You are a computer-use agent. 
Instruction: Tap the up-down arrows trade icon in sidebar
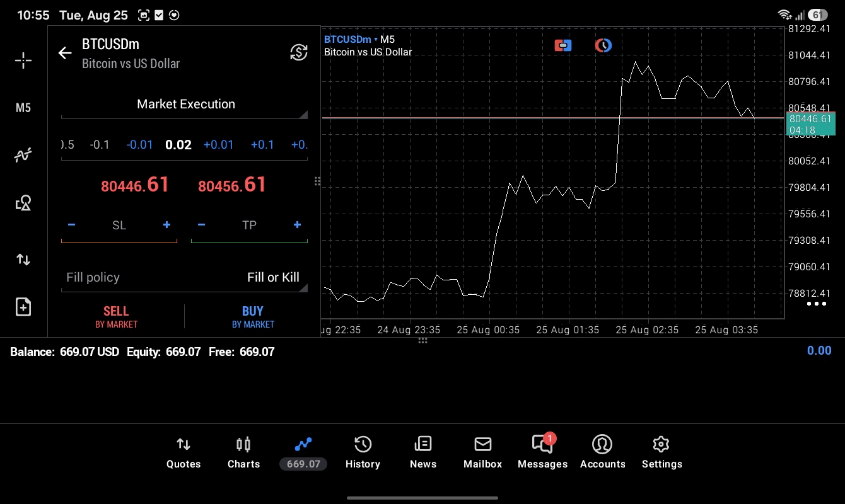[x=23, y=260]
